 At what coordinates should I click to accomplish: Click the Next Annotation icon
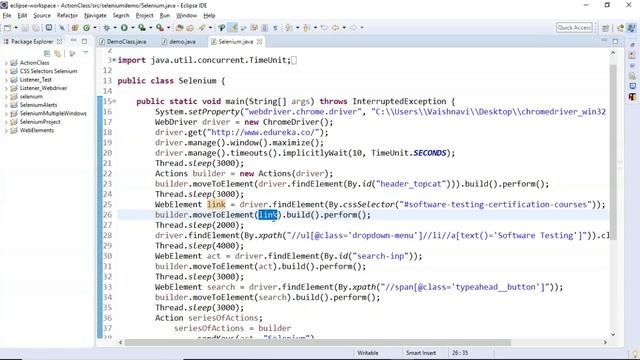(x=289, y=28)
